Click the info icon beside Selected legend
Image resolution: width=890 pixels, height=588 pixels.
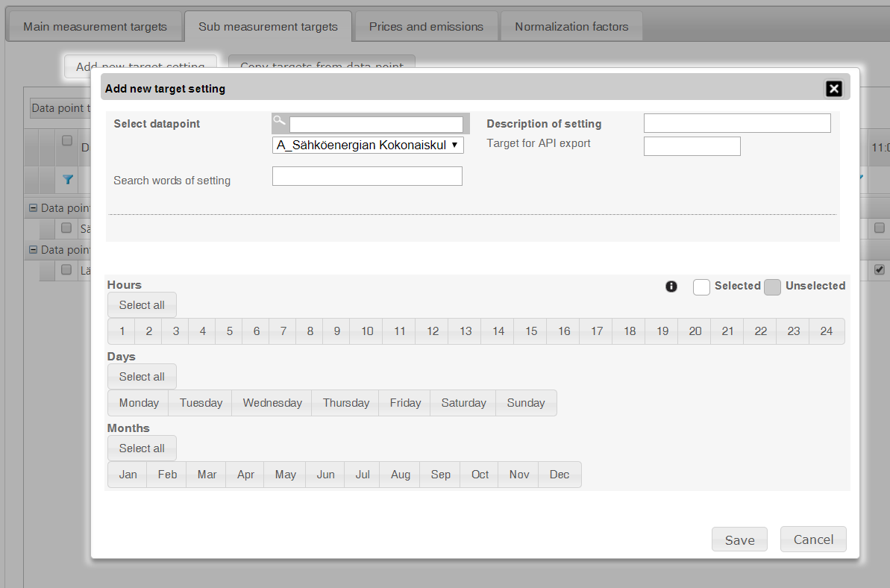671,287
